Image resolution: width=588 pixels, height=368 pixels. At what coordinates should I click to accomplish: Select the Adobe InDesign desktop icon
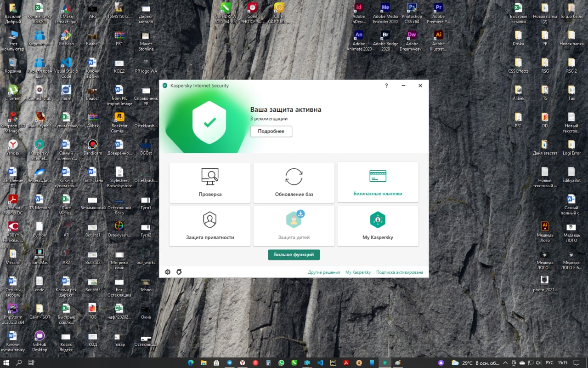(359, 13)
